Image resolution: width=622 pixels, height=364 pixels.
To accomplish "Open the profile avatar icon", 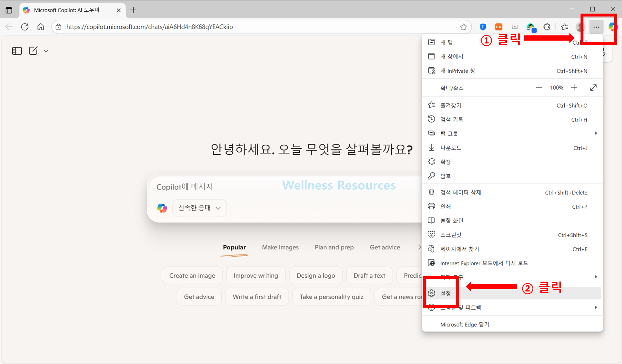I will pos(580,27).
